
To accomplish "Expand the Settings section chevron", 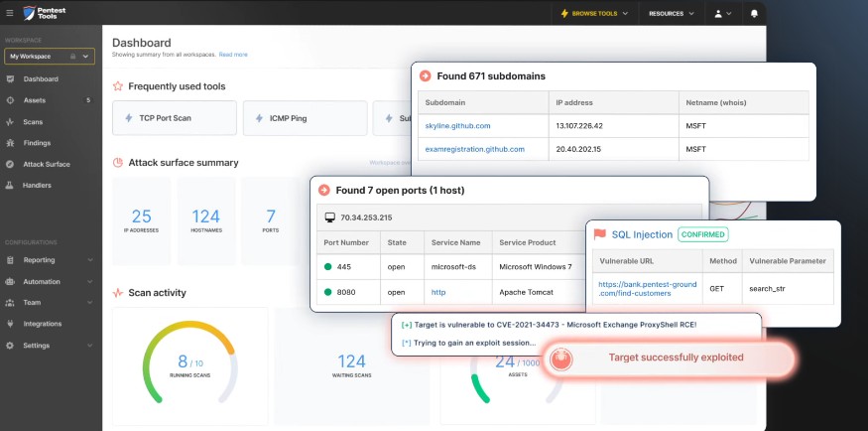I will (90, 346).
